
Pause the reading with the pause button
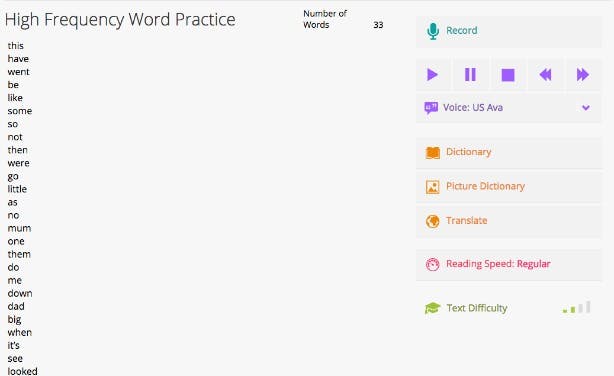click(x=470, y=74)
